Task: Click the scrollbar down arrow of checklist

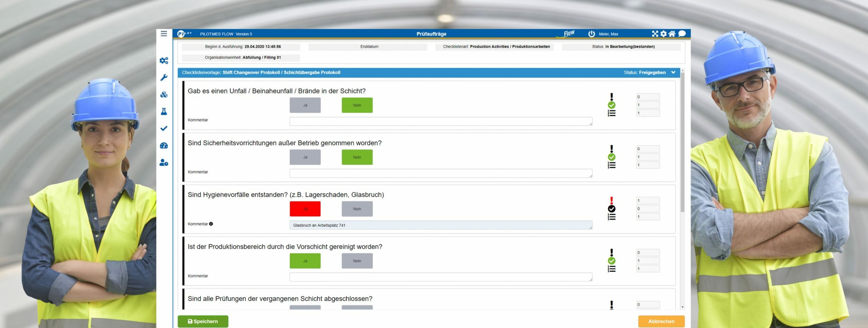Action: coord(683,307)
